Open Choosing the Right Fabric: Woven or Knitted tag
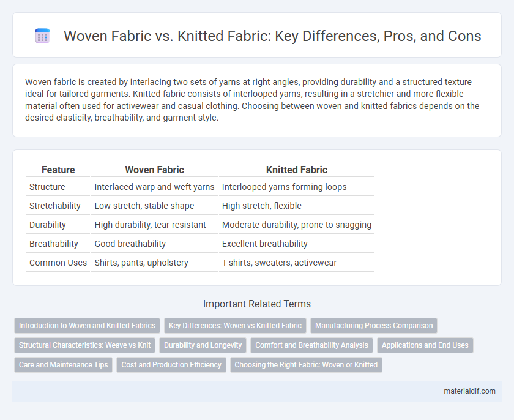Image resolution: width=514 pixels, height=420 pixels. tap(306, 365)
